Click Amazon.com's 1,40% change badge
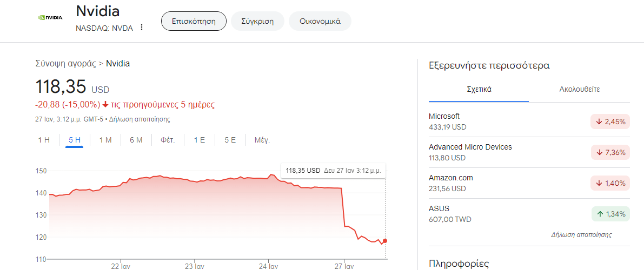This screenshot has height=270, width=644. (610, 184)
